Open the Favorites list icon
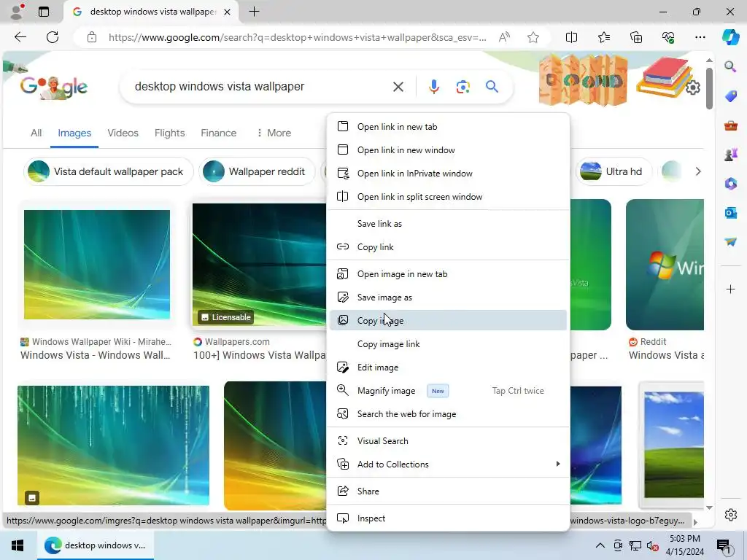The height and width of the screenshot is (560, 747). (603, 37)
